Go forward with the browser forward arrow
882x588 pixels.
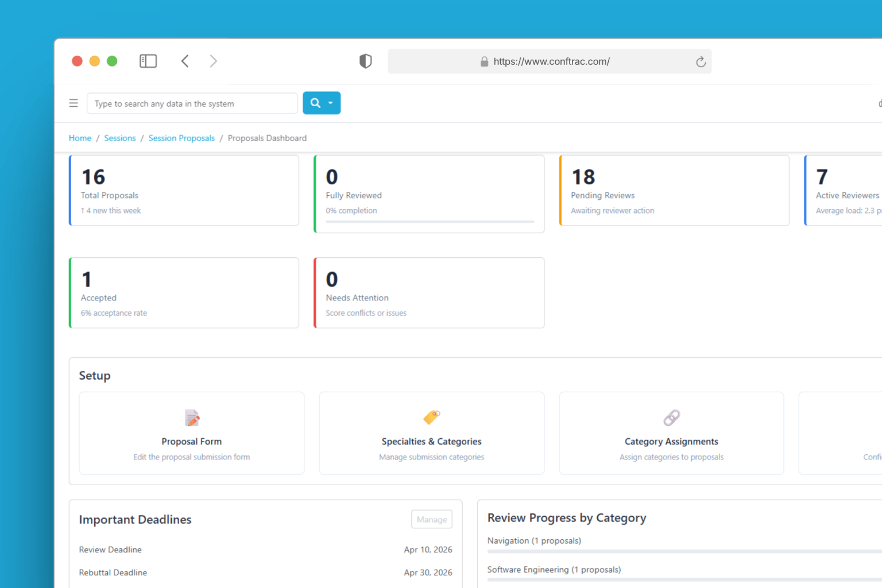coord(214,61)
